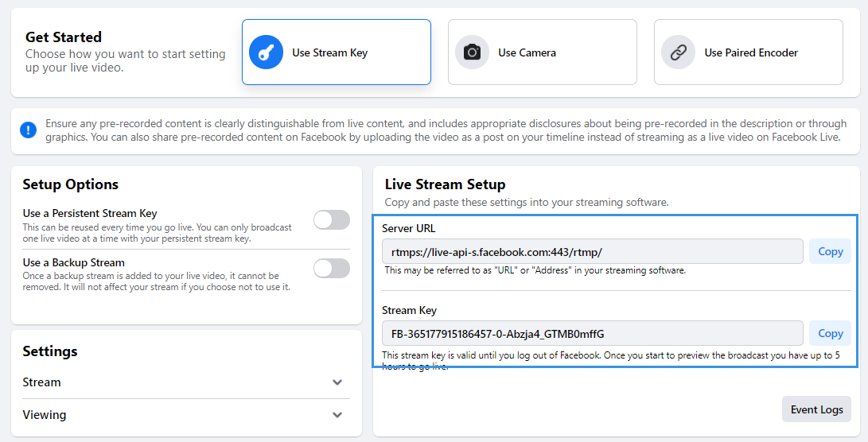The width and height of the screenshot is (868, 442).
Task: Click the Viewing row label in Settings
Action: 45,415
